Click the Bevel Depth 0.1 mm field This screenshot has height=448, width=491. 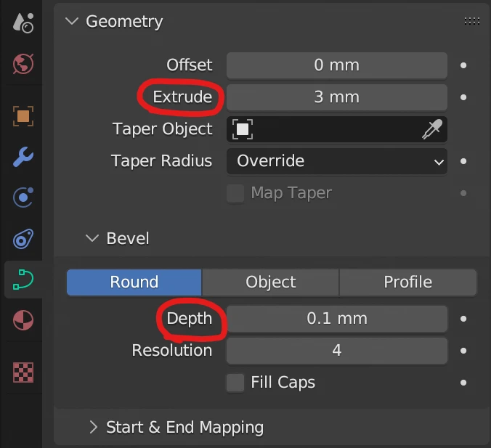coord(336,319)
